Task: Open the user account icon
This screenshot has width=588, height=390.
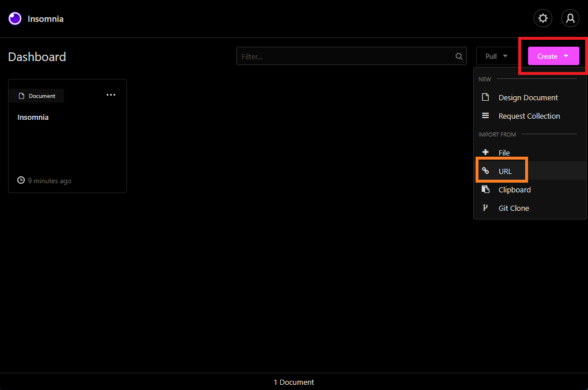Action: pos(570,18)
